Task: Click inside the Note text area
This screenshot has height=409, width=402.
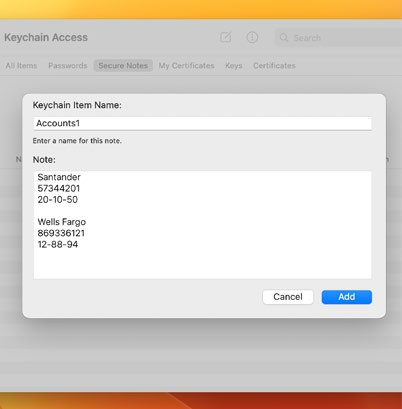Action: pos(202,225)
